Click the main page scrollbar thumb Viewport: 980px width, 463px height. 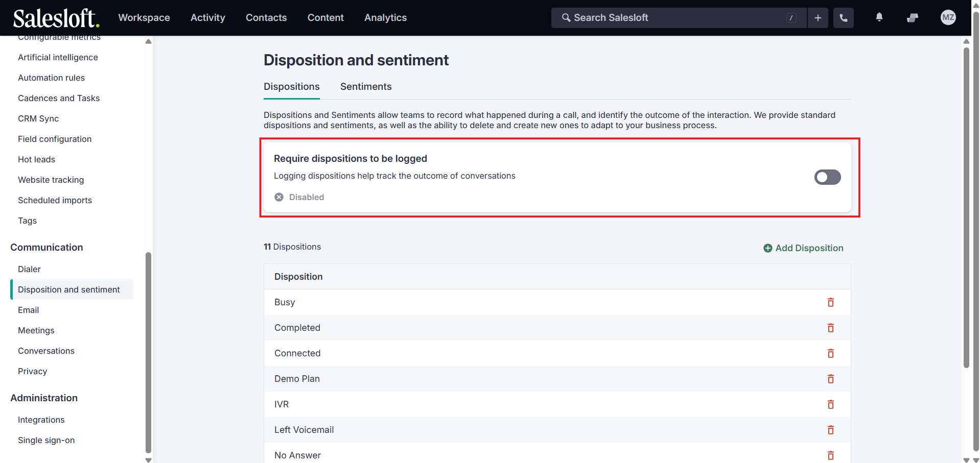[966, 207]
